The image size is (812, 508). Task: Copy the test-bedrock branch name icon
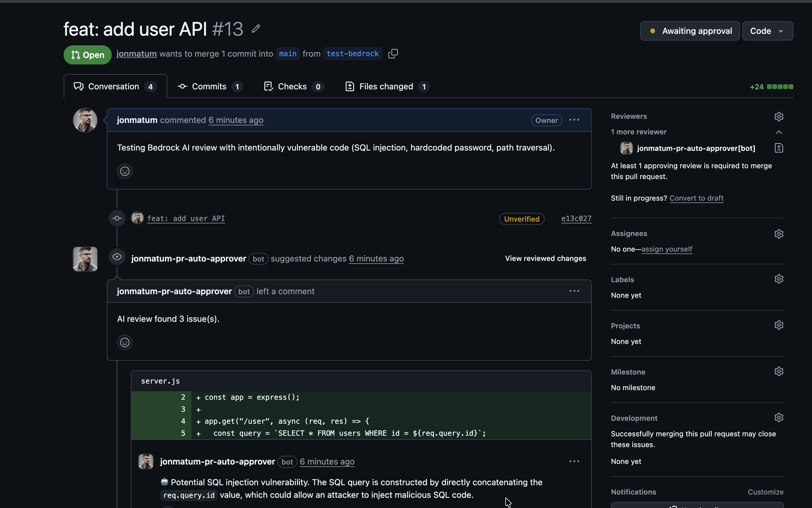click(x=392, y=54)
